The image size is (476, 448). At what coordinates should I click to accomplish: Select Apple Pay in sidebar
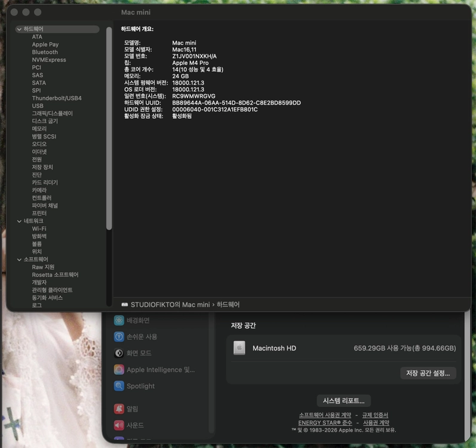(x=45, y=44)
